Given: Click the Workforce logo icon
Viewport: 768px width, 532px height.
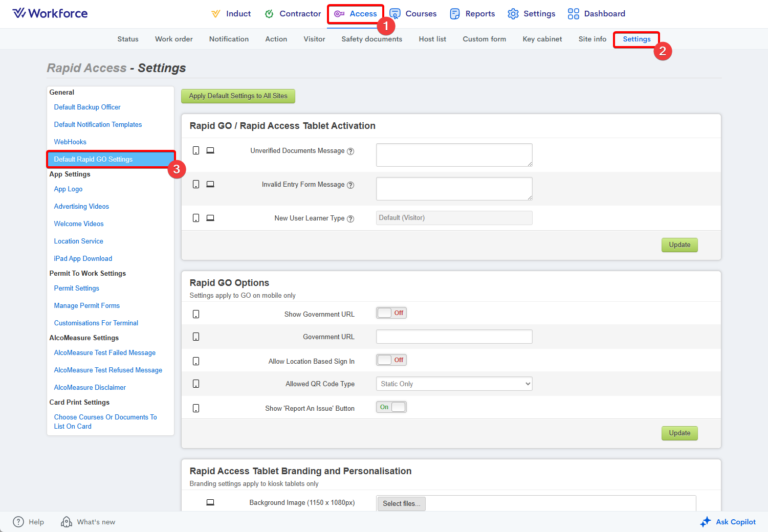Looking at the screenshot, I should (19, 13).
